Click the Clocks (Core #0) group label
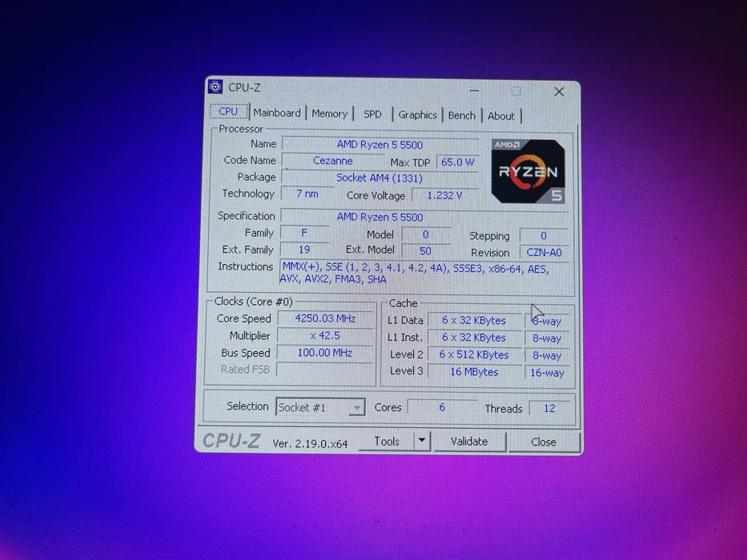747x560 pixels. coord(253,301)
